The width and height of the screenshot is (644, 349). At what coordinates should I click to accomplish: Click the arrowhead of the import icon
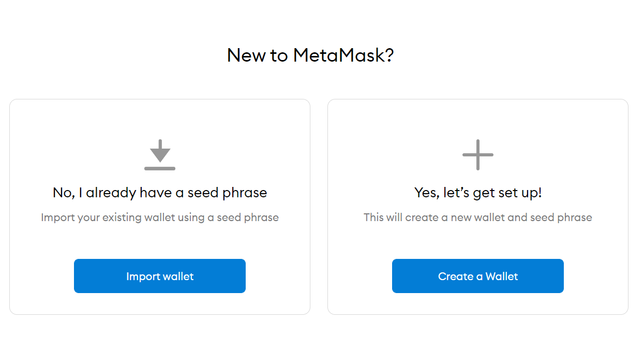click(x=160, y=155)
